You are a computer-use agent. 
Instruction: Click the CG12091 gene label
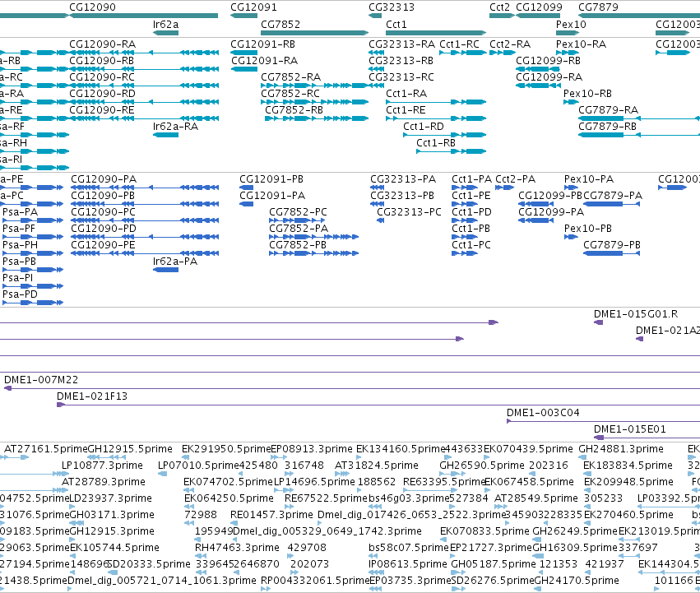[x=253, y=7]
